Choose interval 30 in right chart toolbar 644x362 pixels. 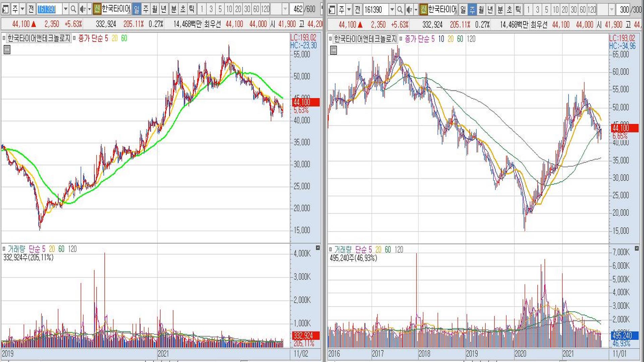[x=573, y=10]
